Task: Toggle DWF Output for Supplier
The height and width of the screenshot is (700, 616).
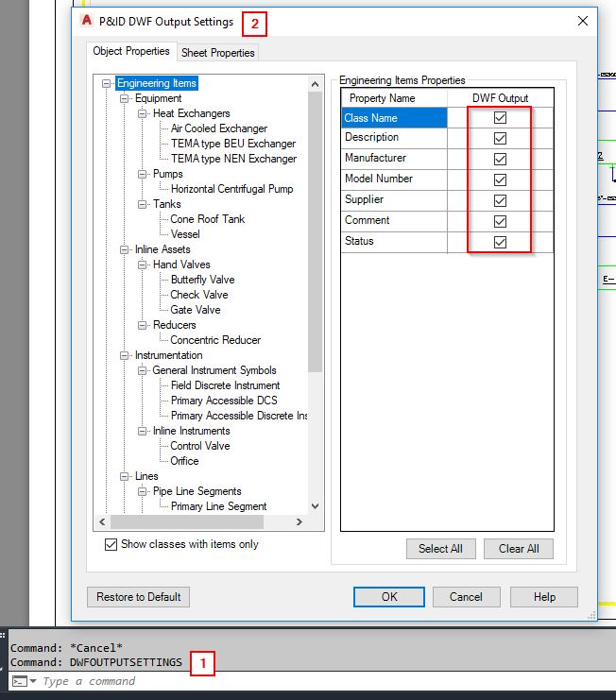Action: [500, 201]
